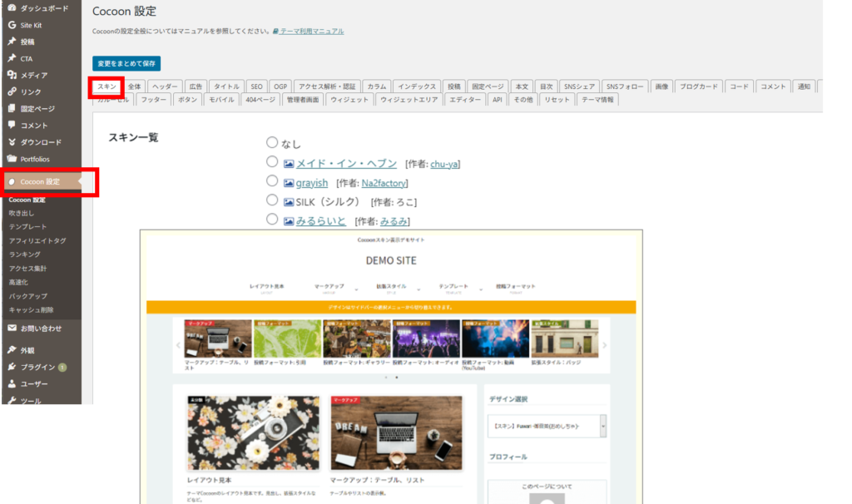This screenshot has width=852, height=504.
Task: Visit author Na2factory link
Action: (x=384, y=183)
